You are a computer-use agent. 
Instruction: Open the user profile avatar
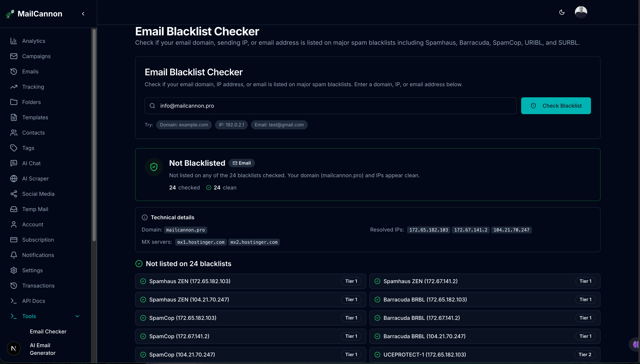(x=581, y=12)
